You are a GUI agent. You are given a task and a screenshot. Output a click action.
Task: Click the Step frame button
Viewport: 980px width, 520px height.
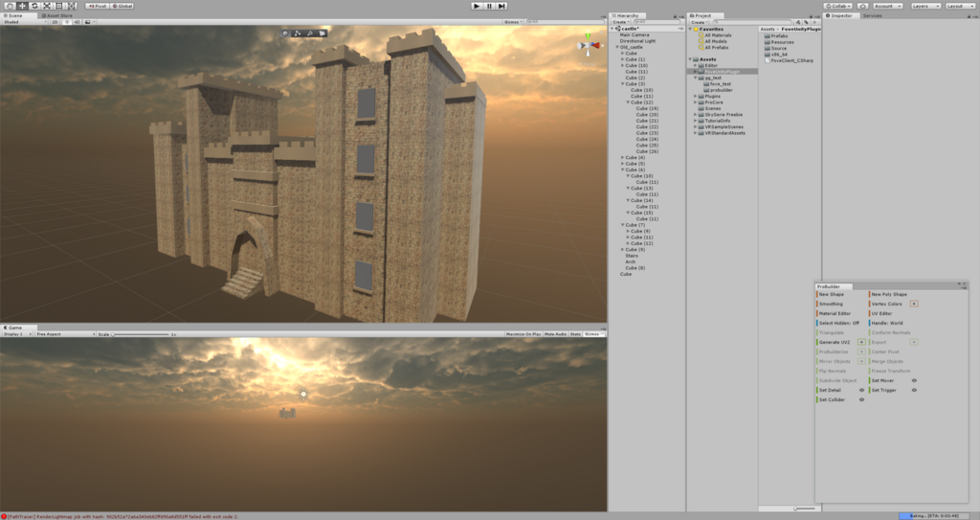point(501,6)
